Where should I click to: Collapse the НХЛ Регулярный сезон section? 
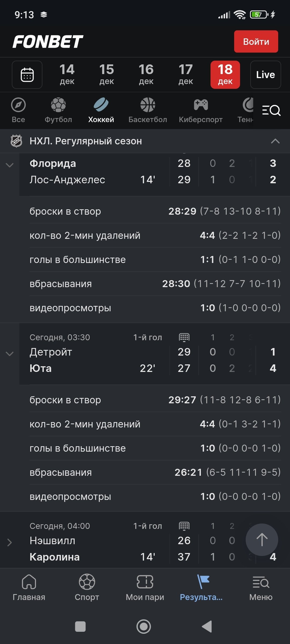coord(275,141)
